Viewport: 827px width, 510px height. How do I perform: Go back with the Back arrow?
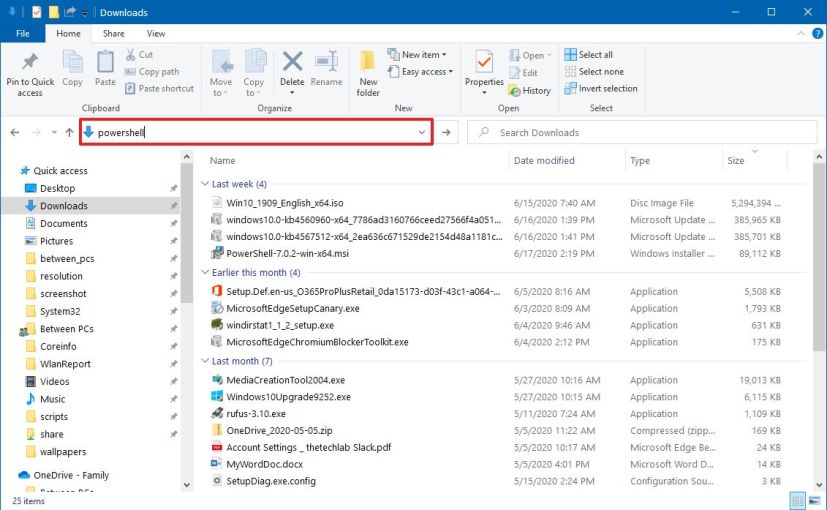click(15, 132)
